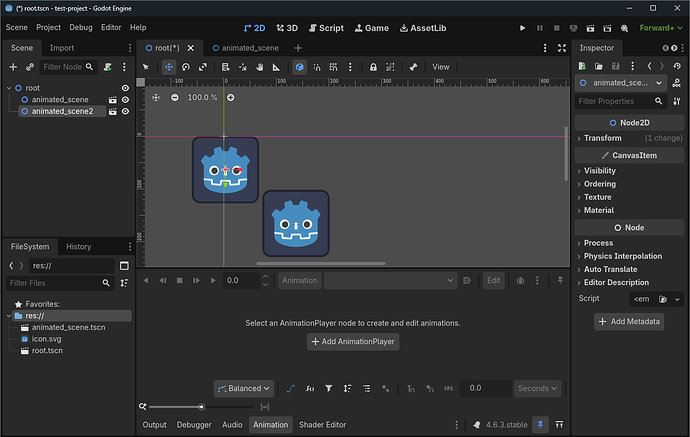690x437 pixels.
Task: Click the Add AnimationPlayer button
Action: (x=353, y=342)
